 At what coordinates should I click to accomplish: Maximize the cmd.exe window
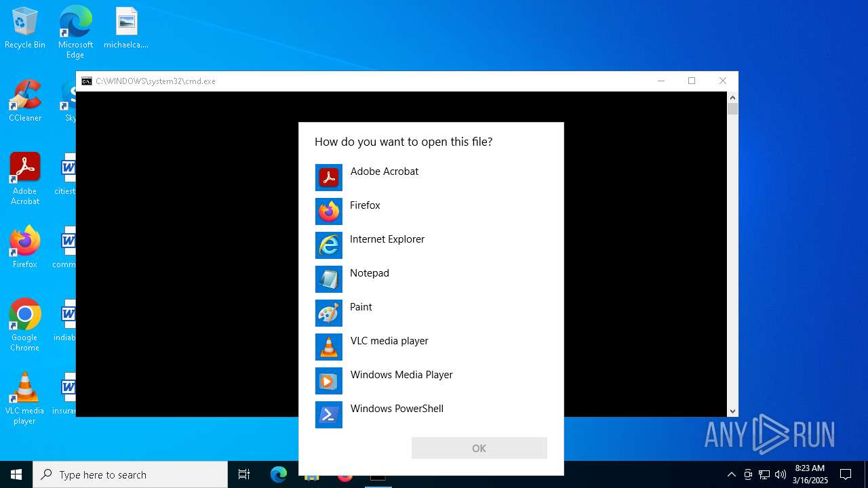click(692, 81)
